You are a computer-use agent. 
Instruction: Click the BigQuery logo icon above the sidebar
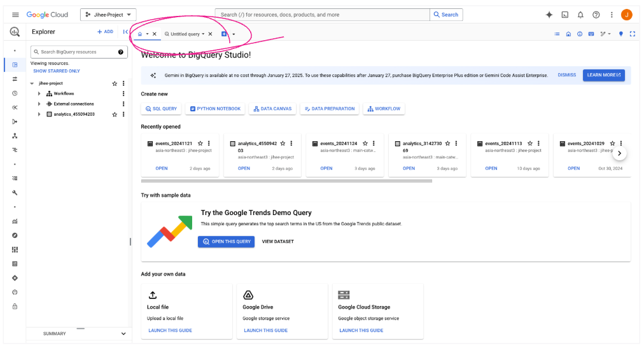click(x=15, y=32)
